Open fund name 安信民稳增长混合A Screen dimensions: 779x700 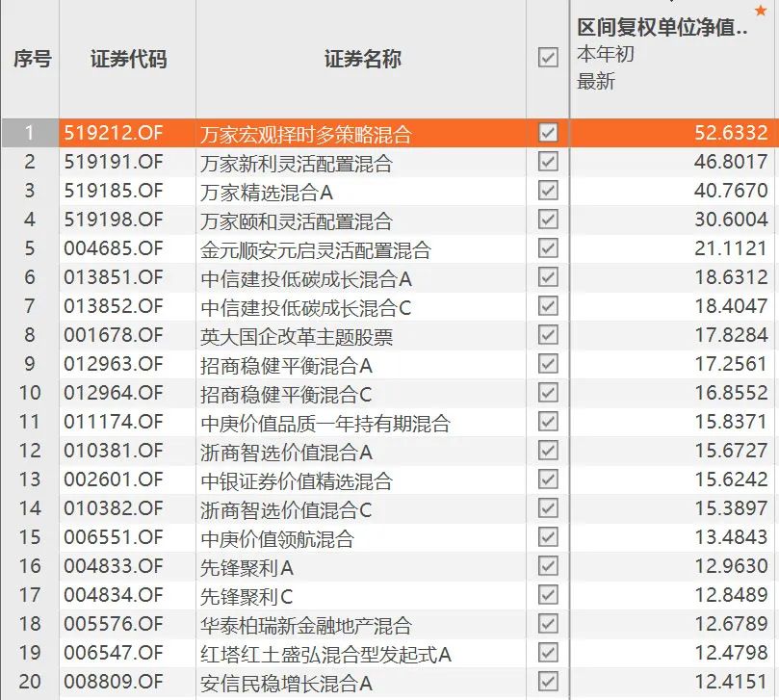(286, 683)
